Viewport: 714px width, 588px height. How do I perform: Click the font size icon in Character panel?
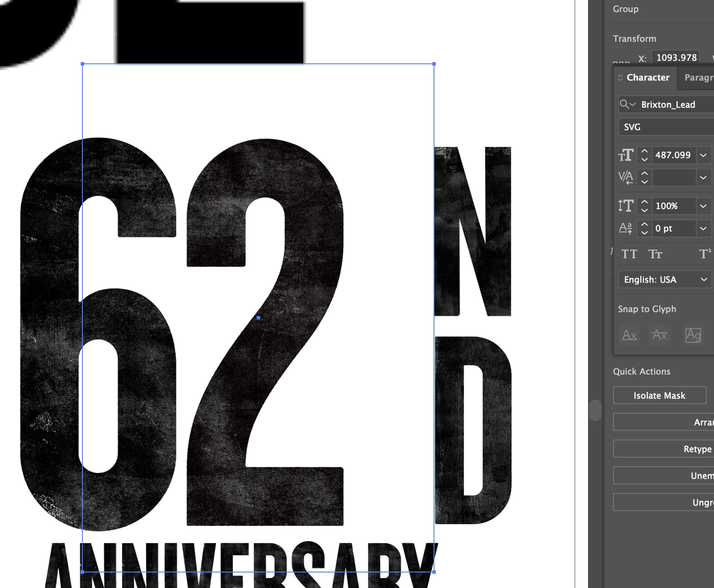pyautogui.click(x=626, y=155)
